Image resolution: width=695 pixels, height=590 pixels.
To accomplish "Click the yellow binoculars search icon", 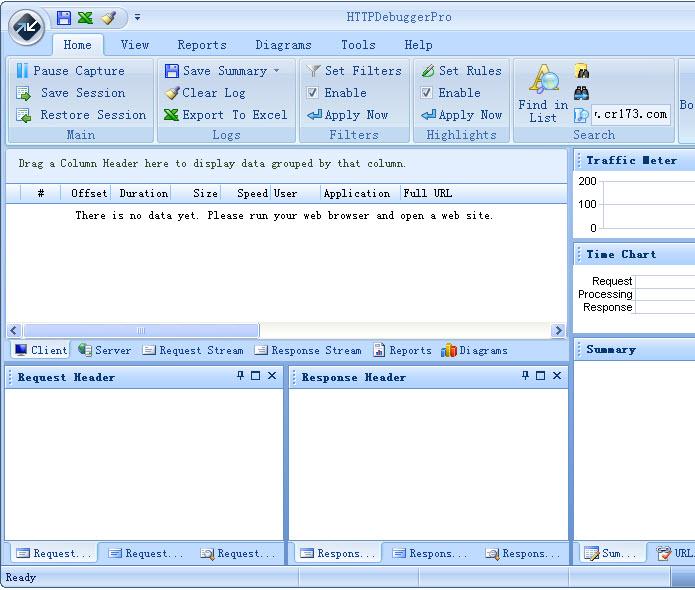I will click(582, 71).
